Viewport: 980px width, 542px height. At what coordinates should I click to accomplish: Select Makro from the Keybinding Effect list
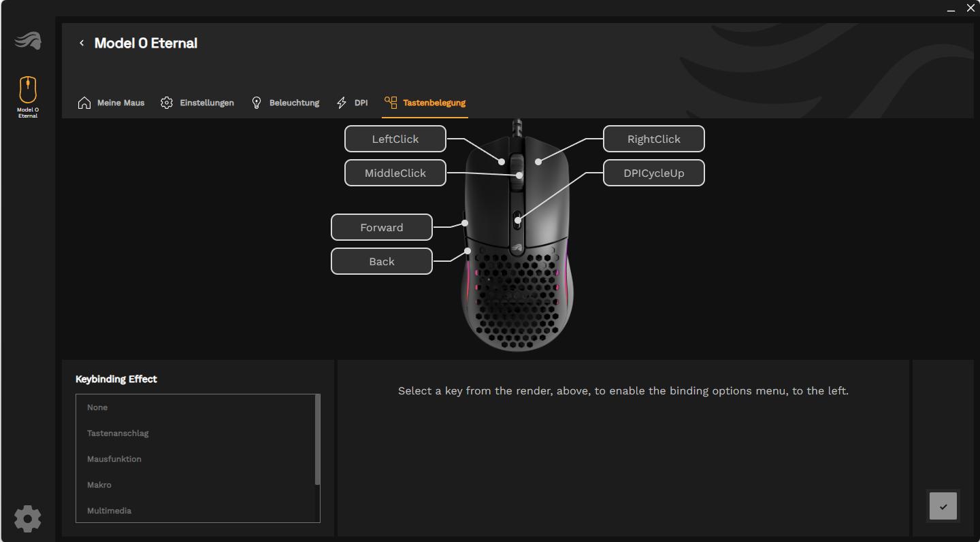click(x=99, y=485)
